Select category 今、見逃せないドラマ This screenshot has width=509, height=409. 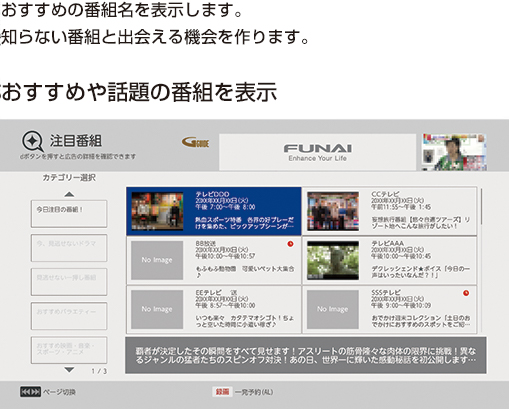69,248
